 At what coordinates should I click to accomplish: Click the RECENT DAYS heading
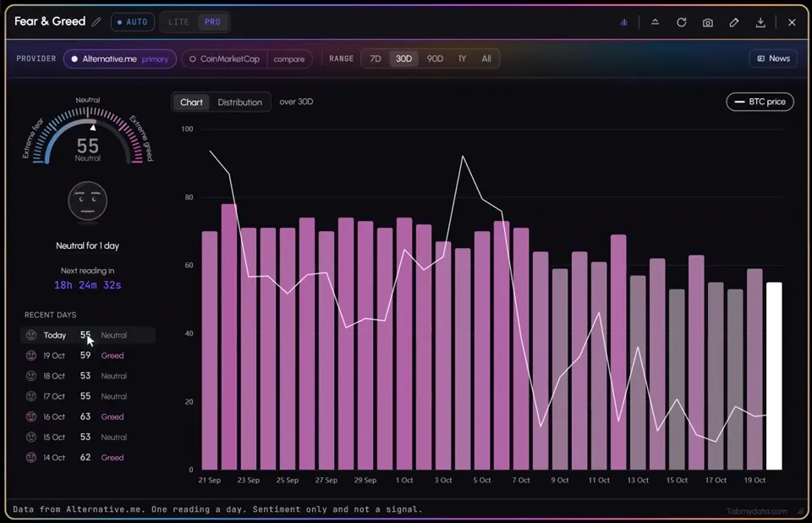(x=50, y=315)
